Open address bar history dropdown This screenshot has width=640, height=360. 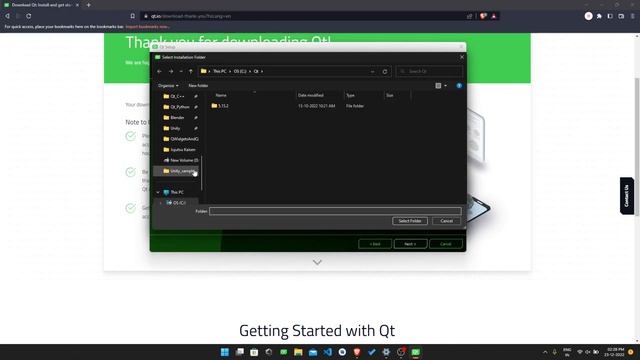(x=372, y=71)
